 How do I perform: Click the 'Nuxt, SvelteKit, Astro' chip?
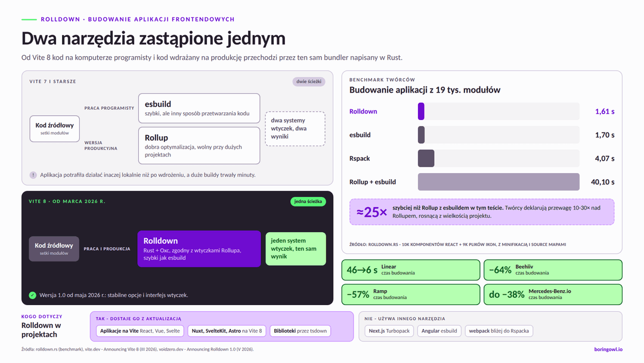[x=227, y=331]
